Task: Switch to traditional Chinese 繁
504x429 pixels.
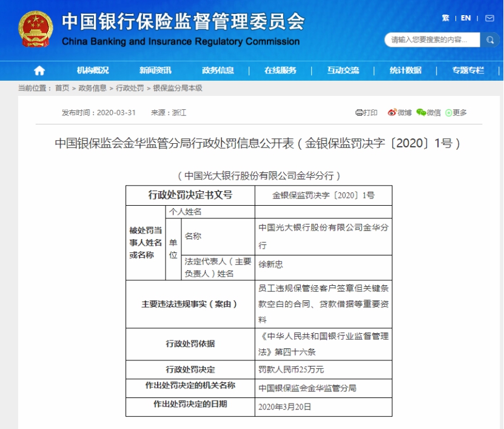Action: point(446,18)
